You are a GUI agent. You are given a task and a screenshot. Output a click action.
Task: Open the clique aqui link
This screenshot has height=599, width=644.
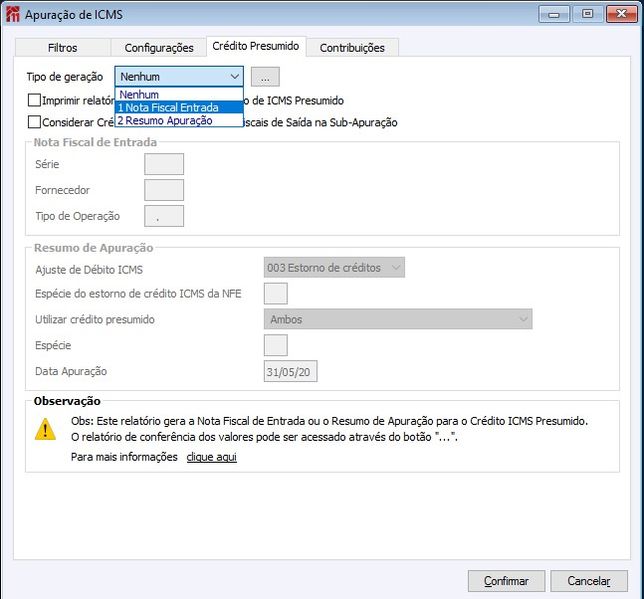click(212, 457)
